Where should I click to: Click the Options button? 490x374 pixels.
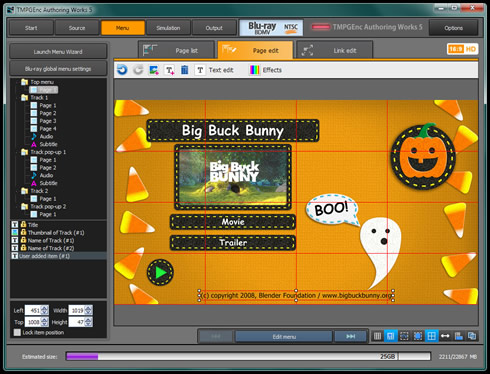pos(453,28)
